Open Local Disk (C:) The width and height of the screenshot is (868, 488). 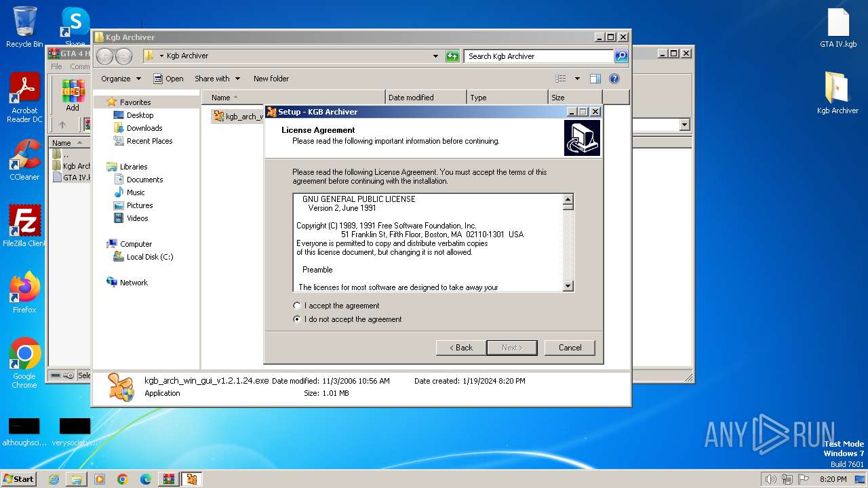[150, 257]
